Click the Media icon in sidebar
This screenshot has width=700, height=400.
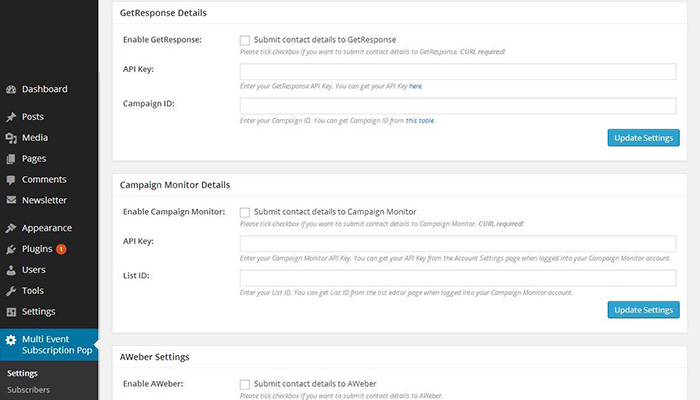[x=11, y=138]
